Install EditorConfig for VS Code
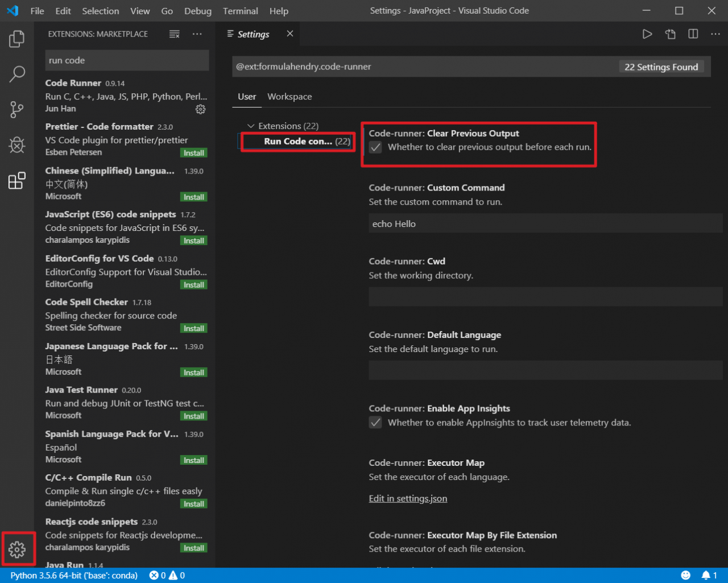728x583 pixels. [194, 284]
